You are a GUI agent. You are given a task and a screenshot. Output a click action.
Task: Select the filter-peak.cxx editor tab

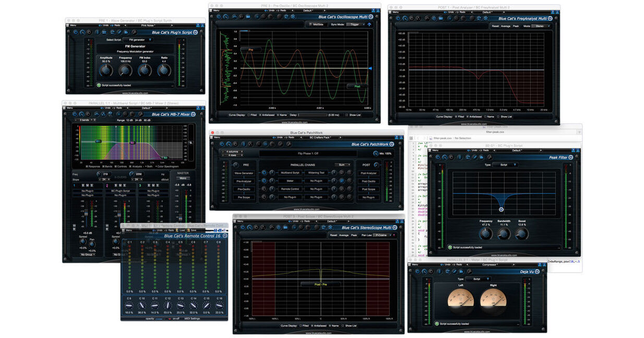494,132
